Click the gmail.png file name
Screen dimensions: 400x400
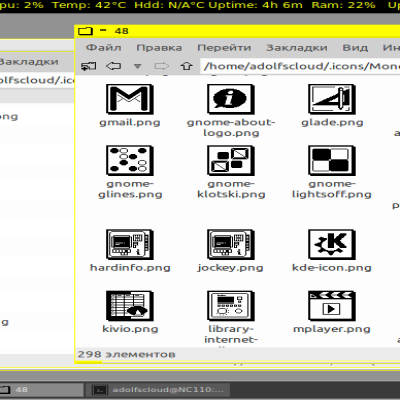130,122
